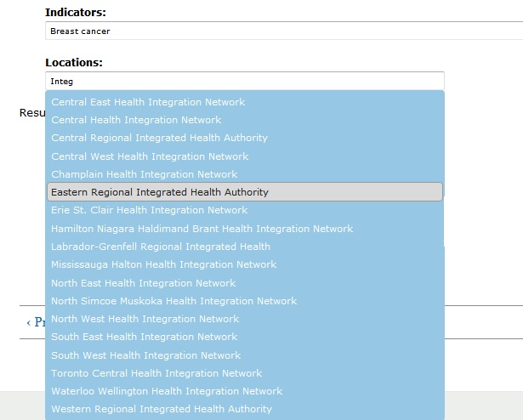The height and width of the screenshot is (420, 523).
Task: Select Hamilton Niagara Haldimand Brant network
Action: point(202,229)
